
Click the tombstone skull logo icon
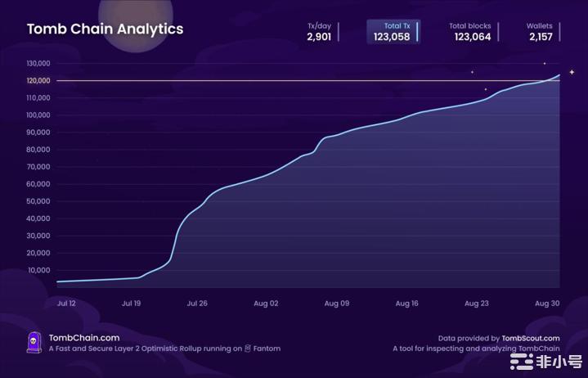coord(34,342)
